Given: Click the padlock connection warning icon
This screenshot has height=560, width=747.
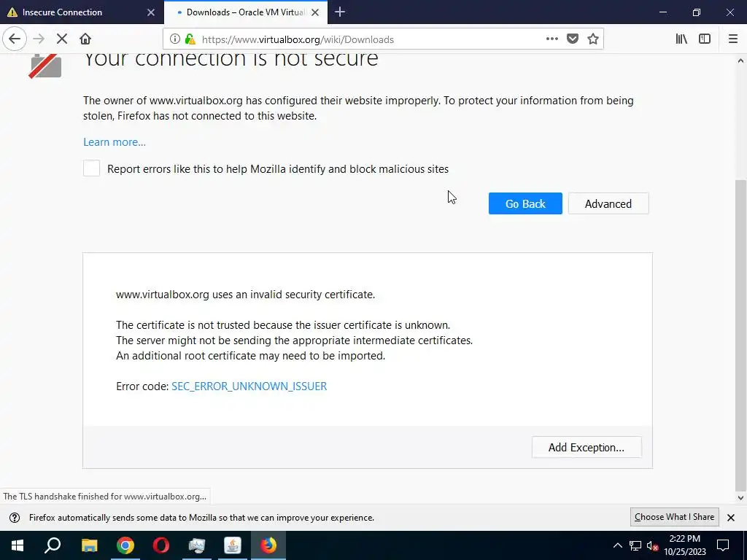Looking at the screenshot, I should click(190, 39).
